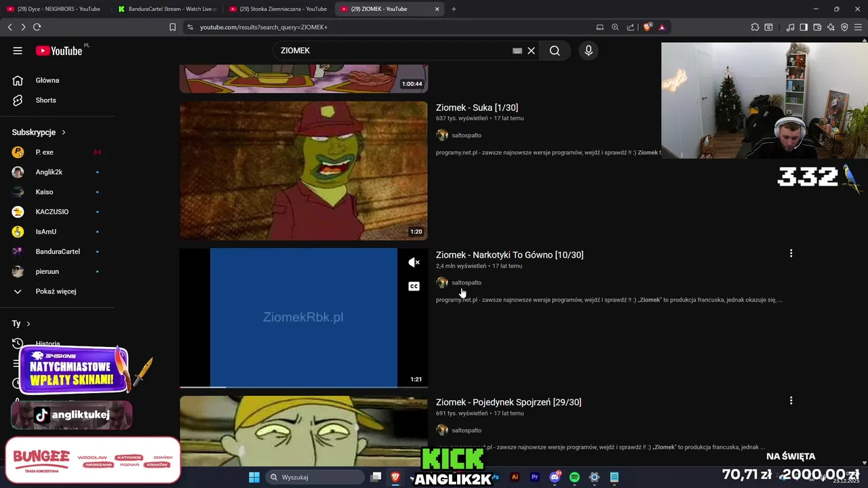868x488 pixels.
Task: Open Leo AI sparkle icon
Action: (x=831, y=27)
